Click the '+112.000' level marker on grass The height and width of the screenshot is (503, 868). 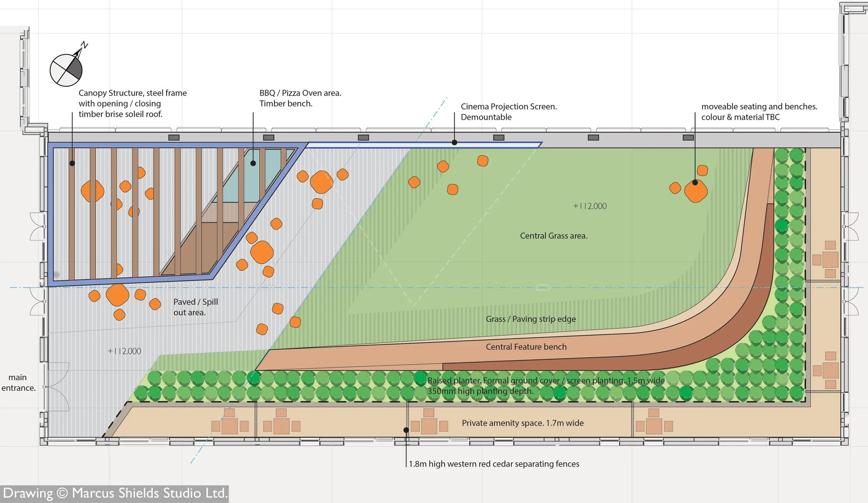[590, 206]
